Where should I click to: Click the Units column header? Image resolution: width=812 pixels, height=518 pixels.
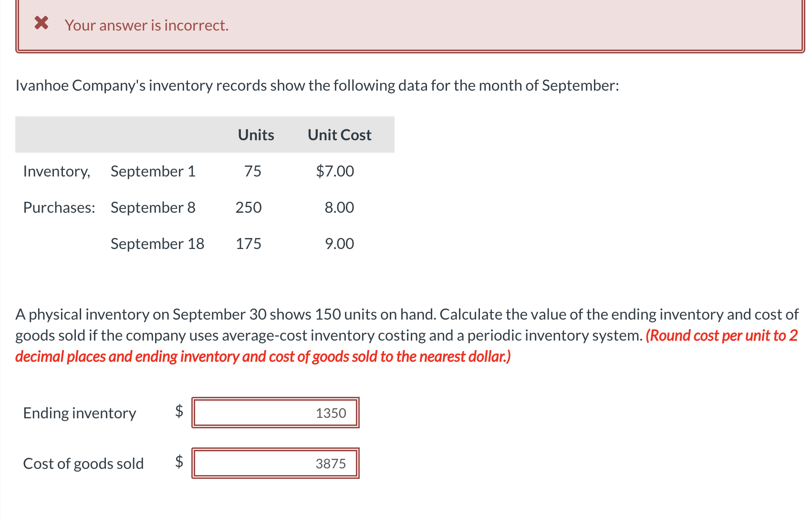(x=255, y=135)
